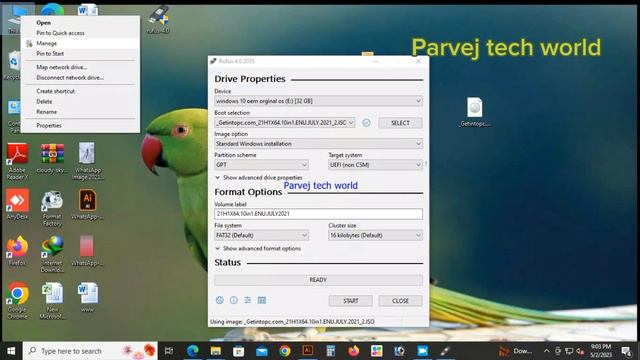Switch to Firefox in taskbar
Screen dimensions: 640x360
tap(353, 351)
